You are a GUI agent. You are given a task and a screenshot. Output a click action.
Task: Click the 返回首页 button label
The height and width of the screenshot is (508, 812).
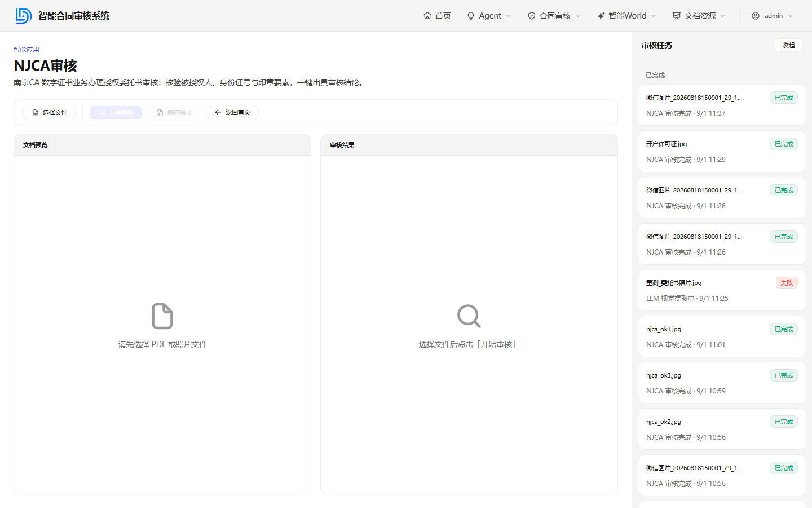click(238, 112)
